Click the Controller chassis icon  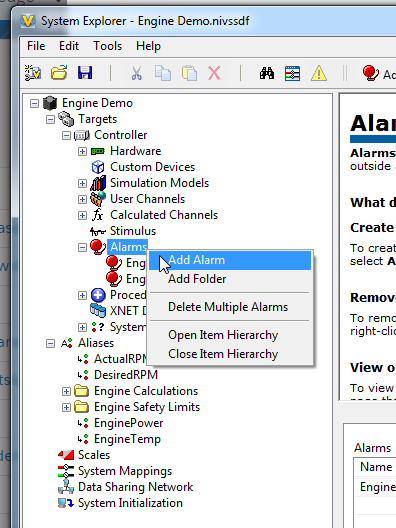click(82, 135)
